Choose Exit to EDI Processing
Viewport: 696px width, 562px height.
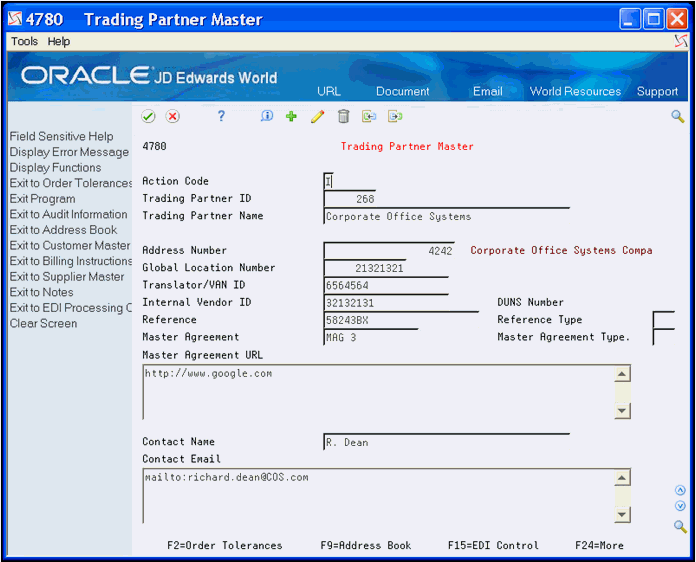(x=71, y=308)
